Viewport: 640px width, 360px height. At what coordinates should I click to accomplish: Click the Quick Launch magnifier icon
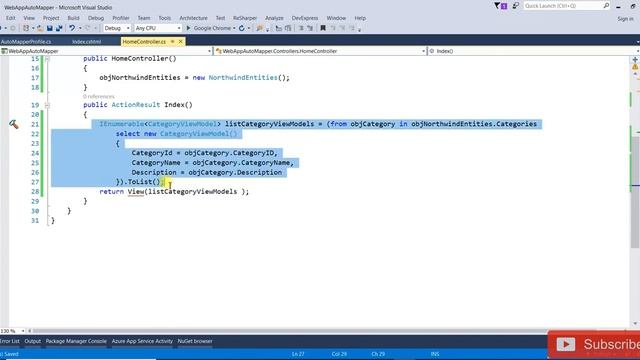click(606, 6)
